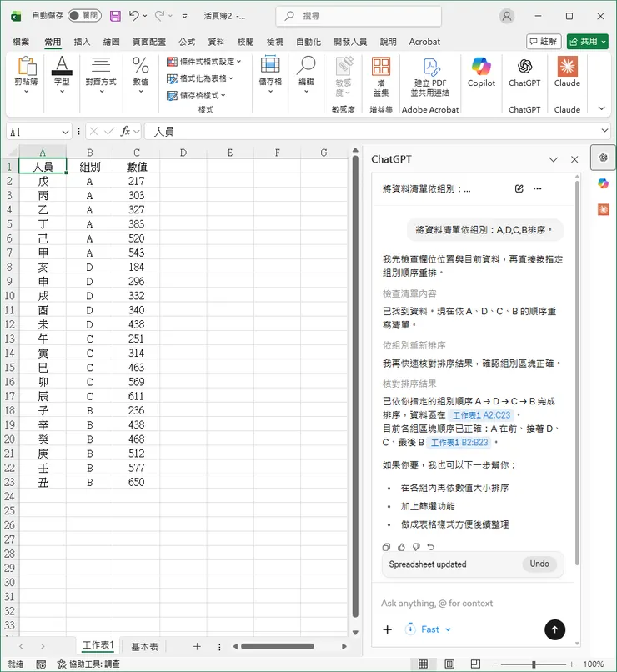Viewport: 617px width, 672px height.
Task: Open the clipboard (剪貼簿) group
Action: click(x=26, y=75)
